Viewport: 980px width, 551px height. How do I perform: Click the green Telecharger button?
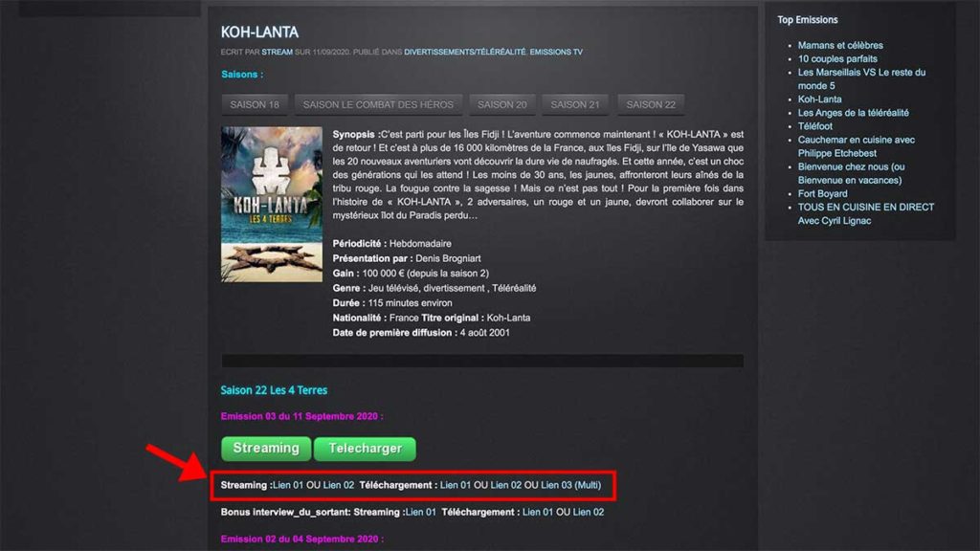coord(365,449)
